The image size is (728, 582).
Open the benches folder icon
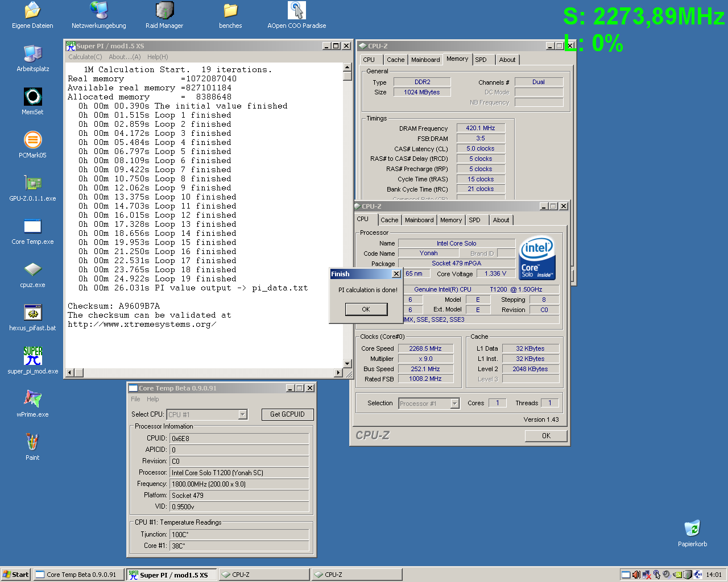[230, 15]
